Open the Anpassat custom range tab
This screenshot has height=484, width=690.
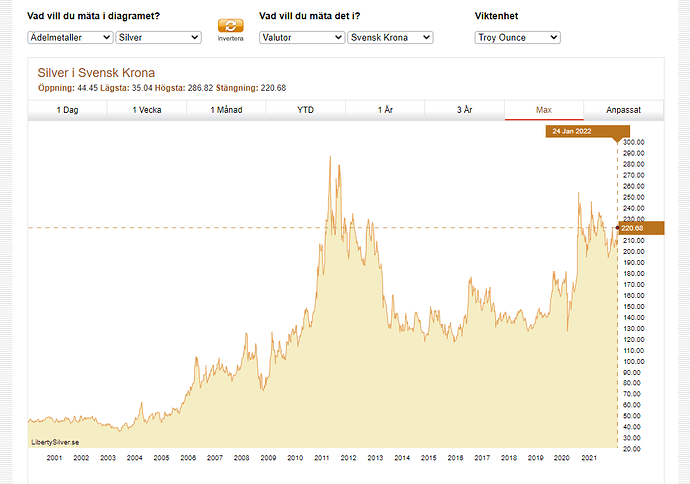[623, 110]
